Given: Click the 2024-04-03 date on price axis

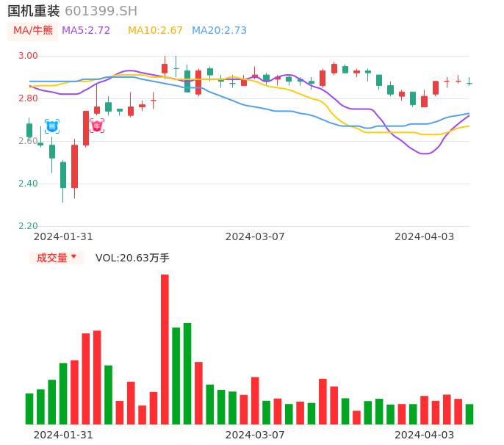Looking at the screenshot, I should click(x=424, y=236).
